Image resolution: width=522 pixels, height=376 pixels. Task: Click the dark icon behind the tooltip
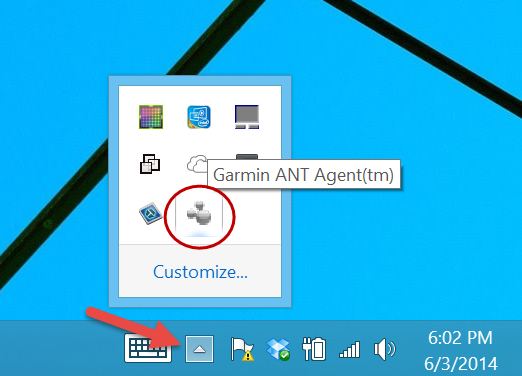247,157
